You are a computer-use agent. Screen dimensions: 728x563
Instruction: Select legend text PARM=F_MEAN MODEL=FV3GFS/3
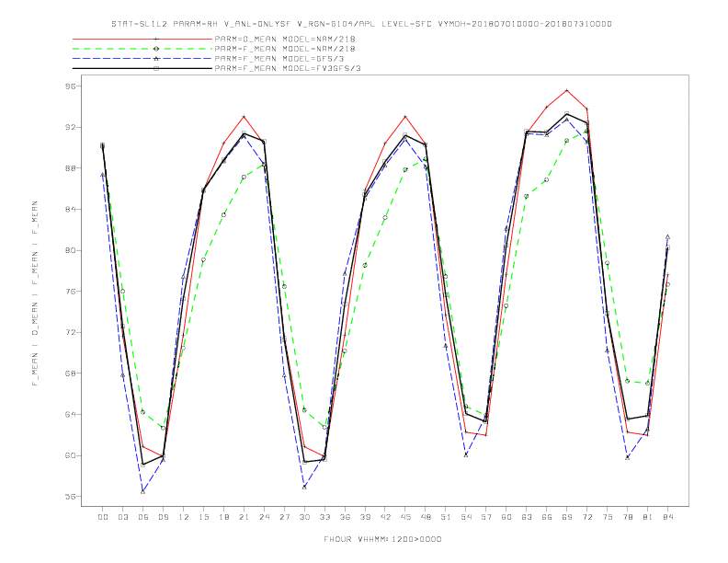pyautogui.click(x=288, y=68)
